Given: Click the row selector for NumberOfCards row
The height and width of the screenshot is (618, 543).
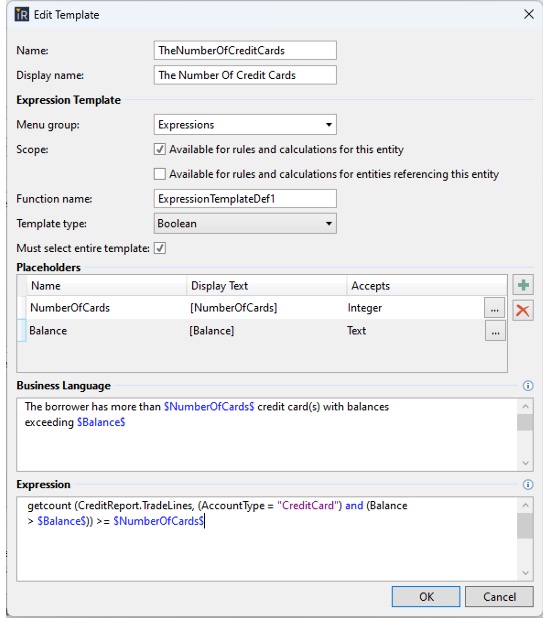Looking at the screenshot, I should pos(22,308).
